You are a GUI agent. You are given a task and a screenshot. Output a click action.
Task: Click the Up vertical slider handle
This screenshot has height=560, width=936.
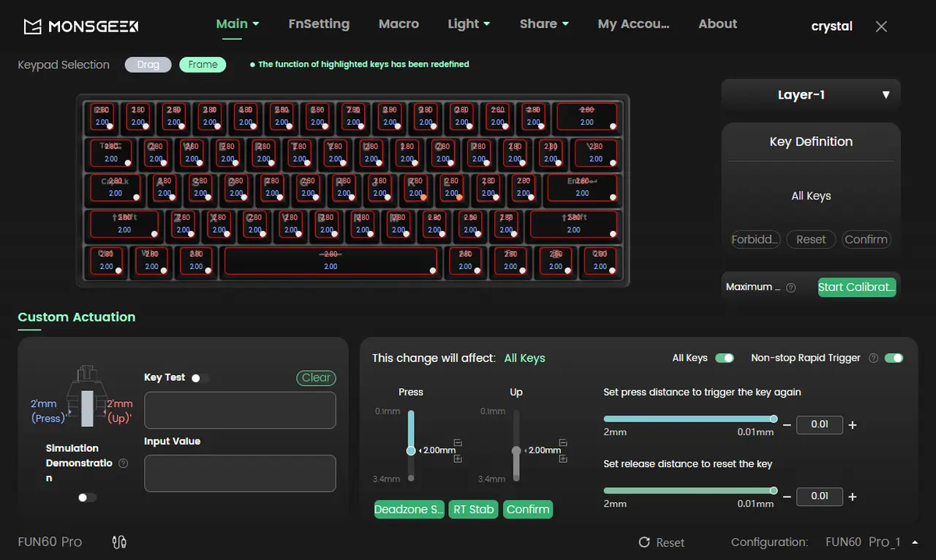516,450
